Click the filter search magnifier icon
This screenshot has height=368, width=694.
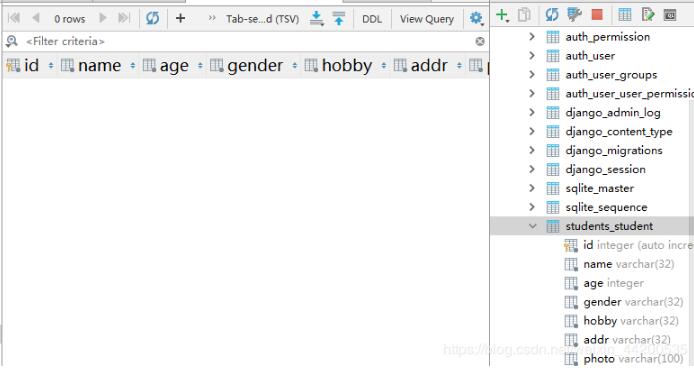point(12,41)
